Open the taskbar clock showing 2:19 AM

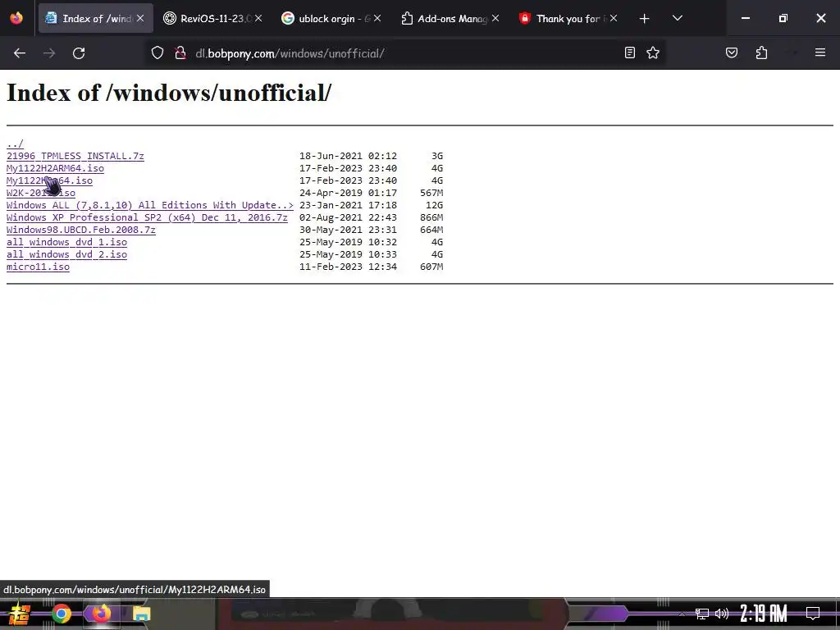tap(764, 614)
